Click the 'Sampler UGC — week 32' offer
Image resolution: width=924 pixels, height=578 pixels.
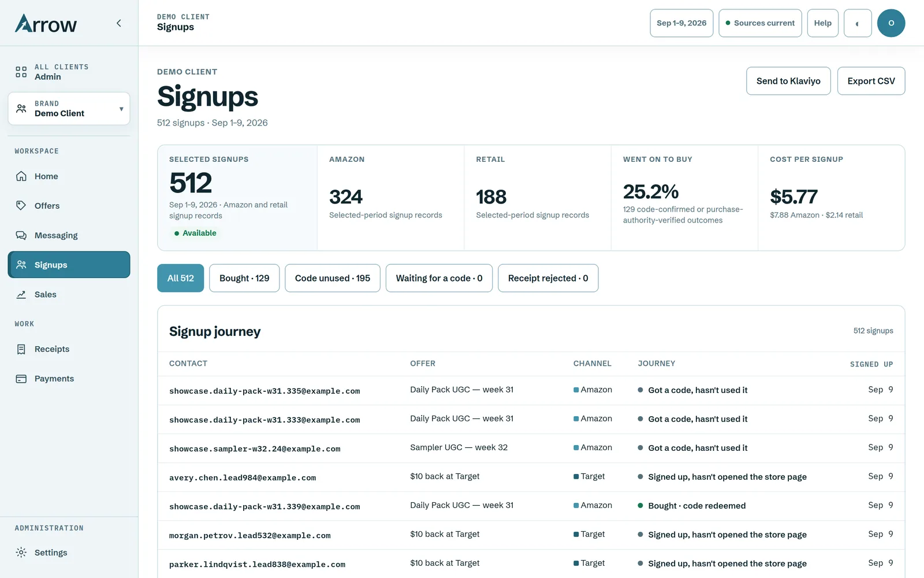coord(459,447)
